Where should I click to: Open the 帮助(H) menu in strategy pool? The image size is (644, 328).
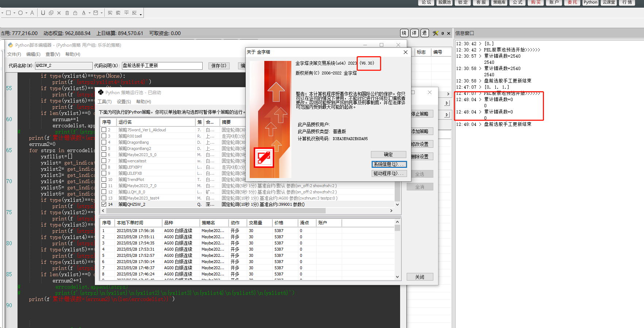point(143,102)
